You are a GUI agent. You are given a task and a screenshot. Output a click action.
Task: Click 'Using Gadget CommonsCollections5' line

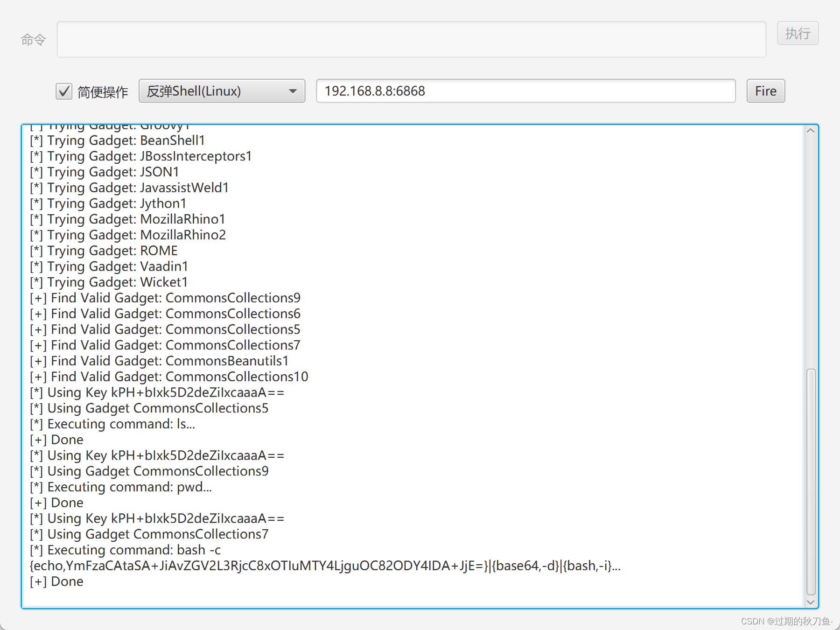click(149, 408)
